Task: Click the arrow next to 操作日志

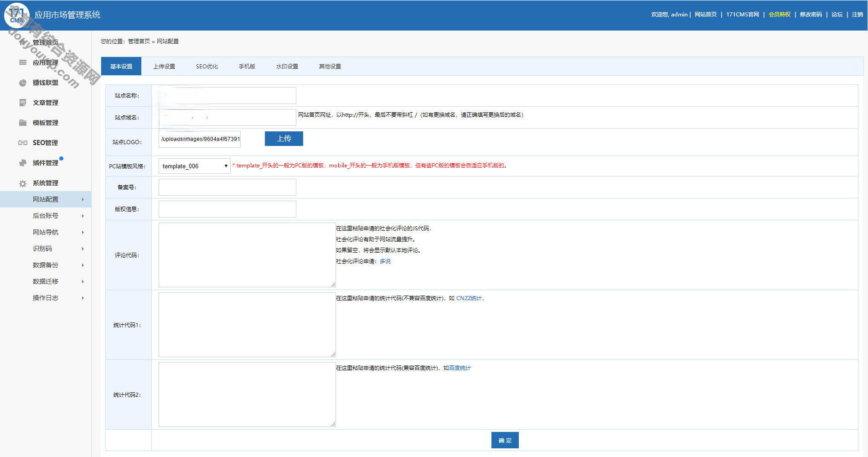Action: tap(83, 298)
